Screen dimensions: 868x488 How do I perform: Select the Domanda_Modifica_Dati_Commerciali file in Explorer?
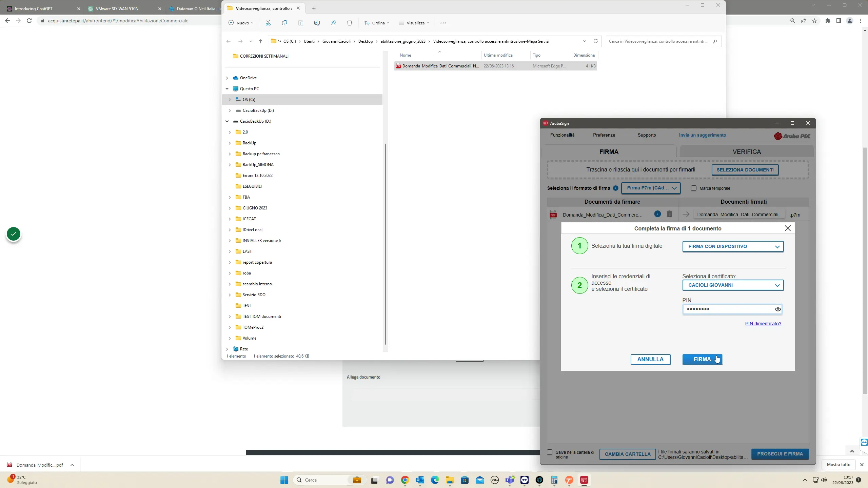[x=495, y=66]
